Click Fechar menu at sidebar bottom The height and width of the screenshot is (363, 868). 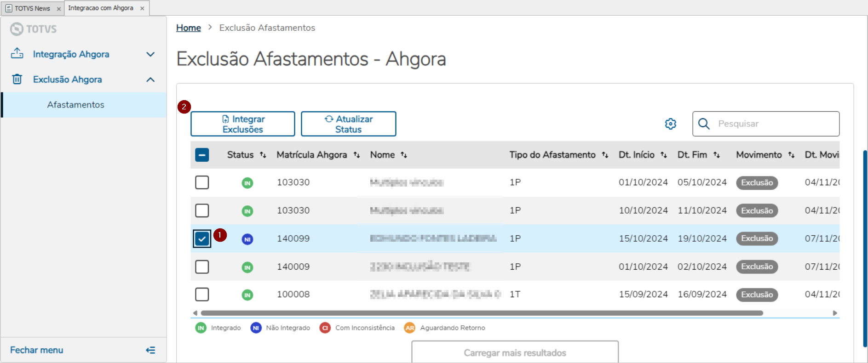[x=37, y=350]
